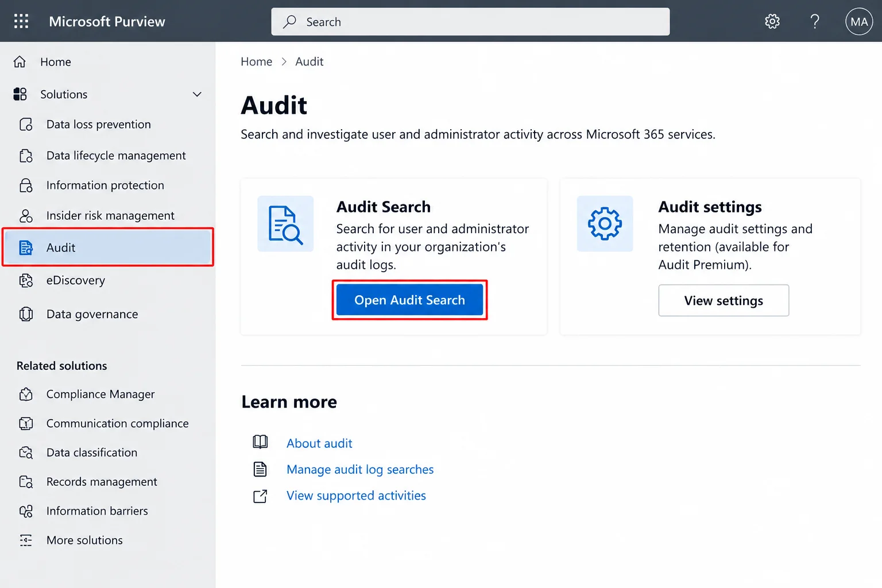This screenshot has height=588, width=882.
Task: Click the Audit document icon in sidebar
Action: [x=26, y=247]
